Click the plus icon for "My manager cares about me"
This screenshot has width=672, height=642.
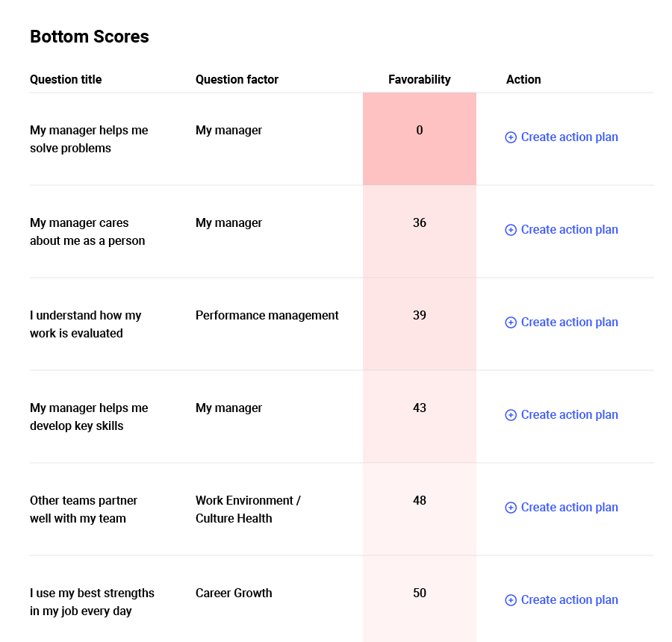[x=511, y=230]
